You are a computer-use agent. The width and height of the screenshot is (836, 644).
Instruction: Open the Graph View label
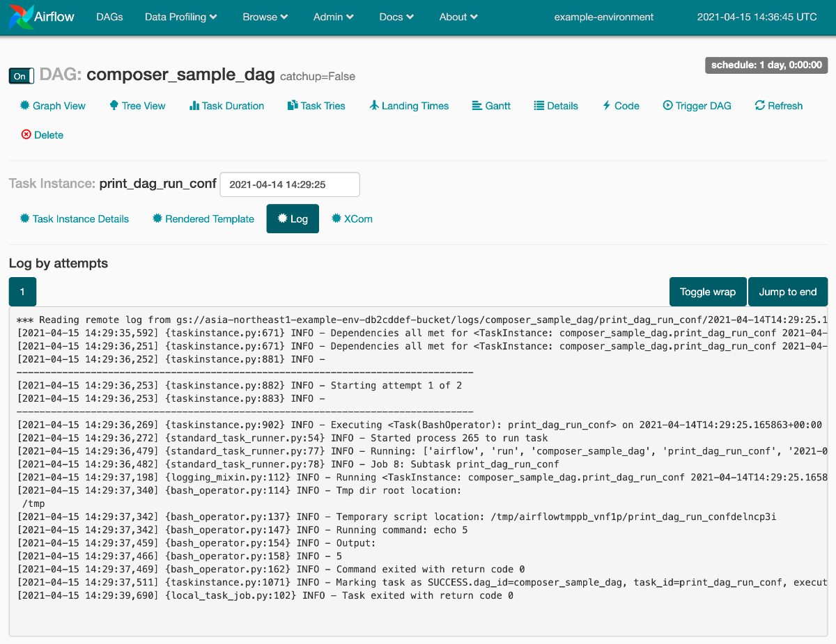[x=59, y=106]
